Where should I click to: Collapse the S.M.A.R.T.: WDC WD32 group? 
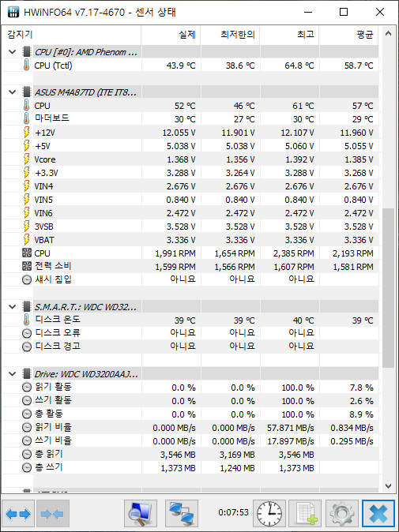click(12, 307)
